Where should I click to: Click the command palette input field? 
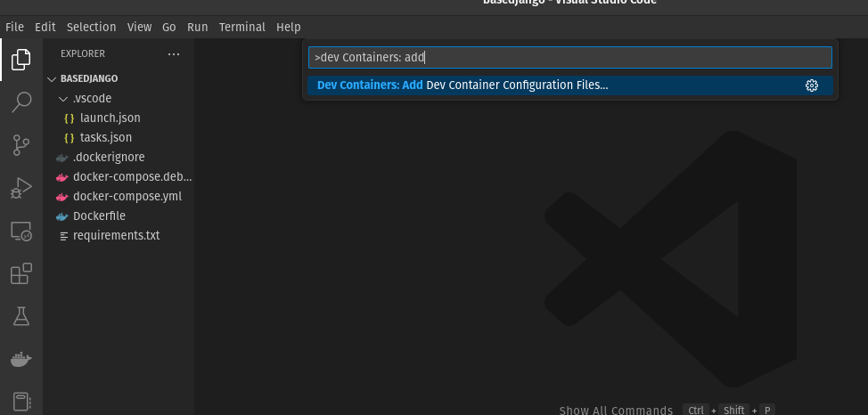point(570,58)
